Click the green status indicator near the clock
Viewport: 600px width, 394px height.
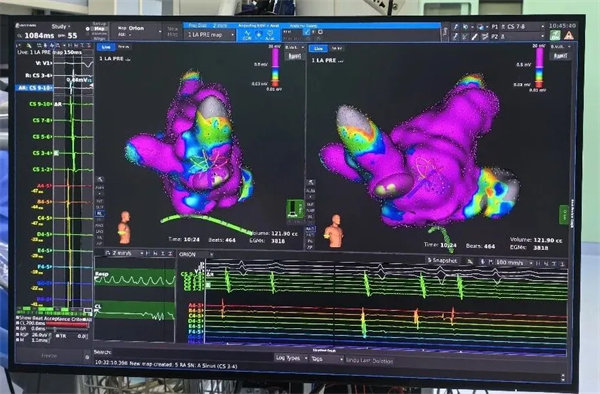555,35
